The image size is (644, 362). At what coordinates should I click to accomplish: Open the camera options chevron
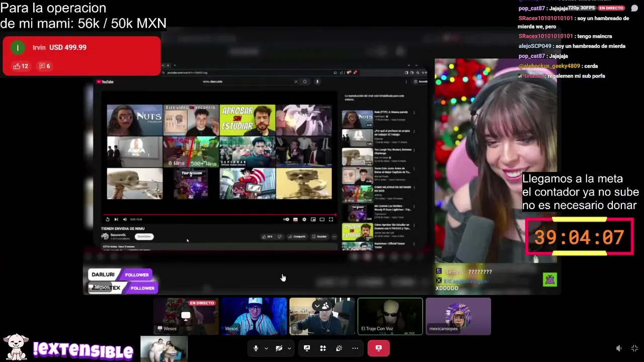[x=289, y=348]
